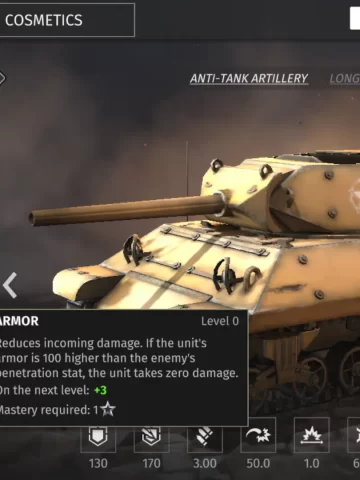Image resolution: width=360 pixels, height=480 pixels.
Task: Tap the 3.00 stat value
Action: 205,463
